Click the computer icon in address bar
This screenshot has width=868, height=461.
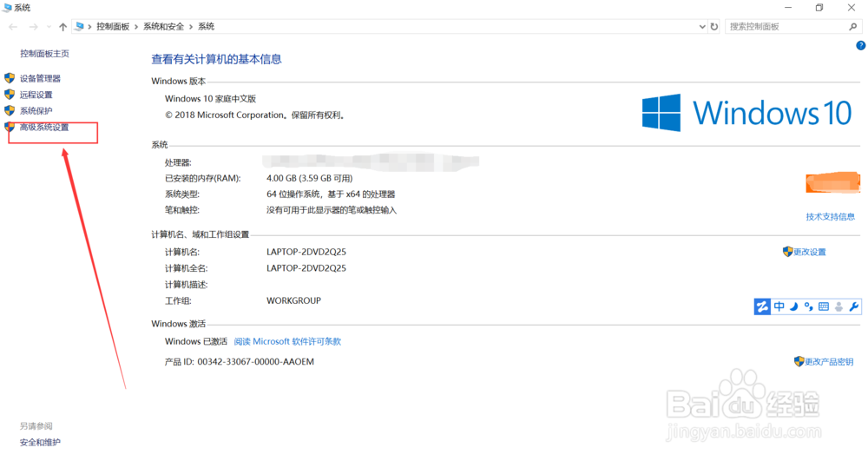(x=80, y=27)
